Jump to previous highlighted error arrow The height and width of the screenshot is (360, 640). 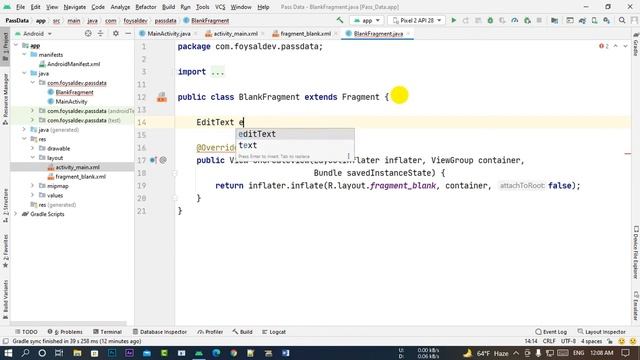click(616, 46)
